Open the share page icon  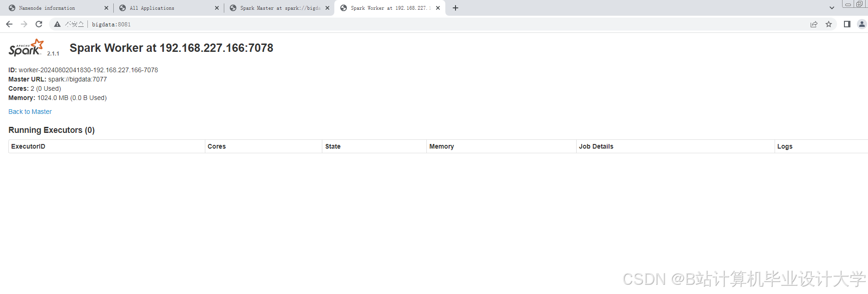pyautogui.click(x=814, y=24)
